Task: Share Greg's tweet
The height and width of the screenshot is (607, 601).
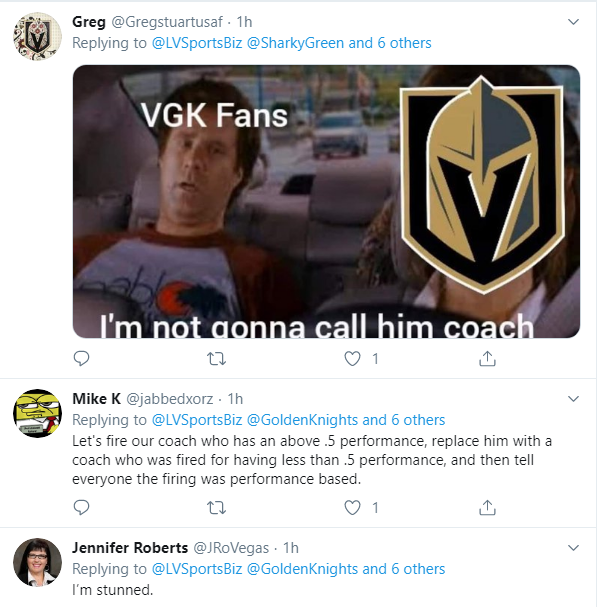Action: coord(488,358)
